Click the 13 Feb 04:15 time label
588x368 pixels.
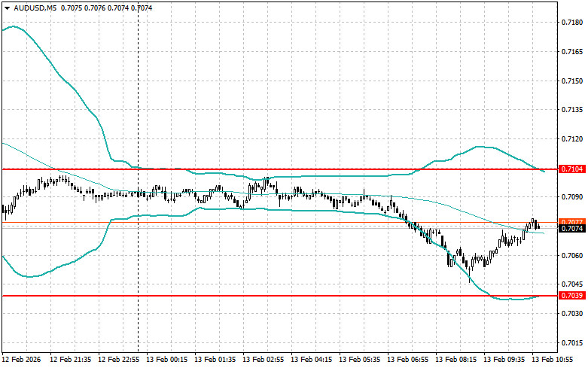311,360
